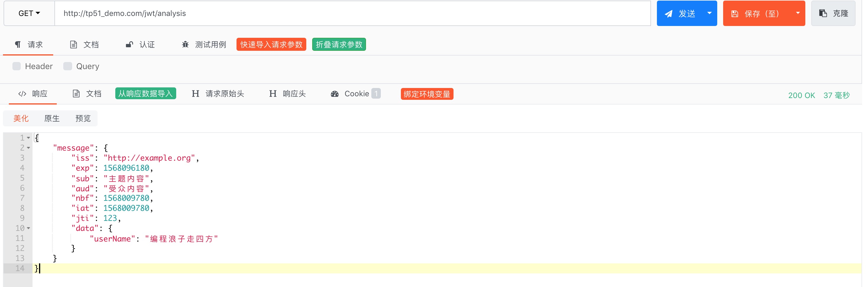Click the 绑定环境变量 button
The height and width of the screenshot is (287, 868).
(x=427, y=94)
